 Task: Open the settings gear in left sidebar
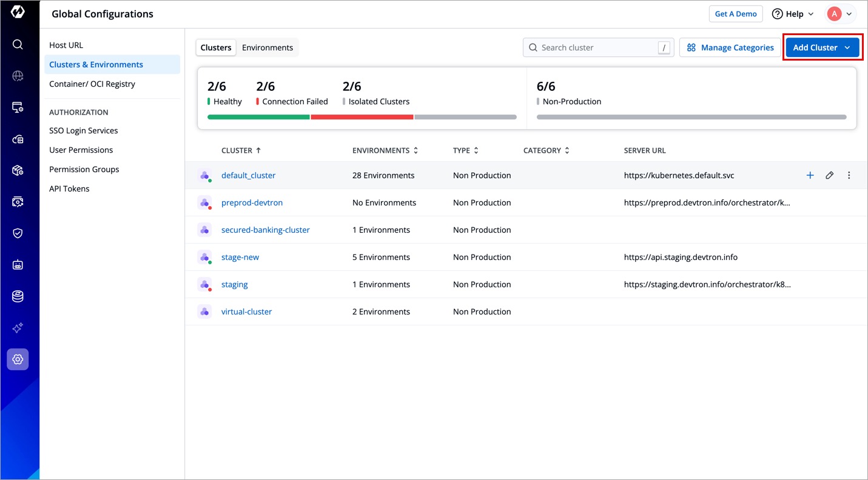[18, 359]
